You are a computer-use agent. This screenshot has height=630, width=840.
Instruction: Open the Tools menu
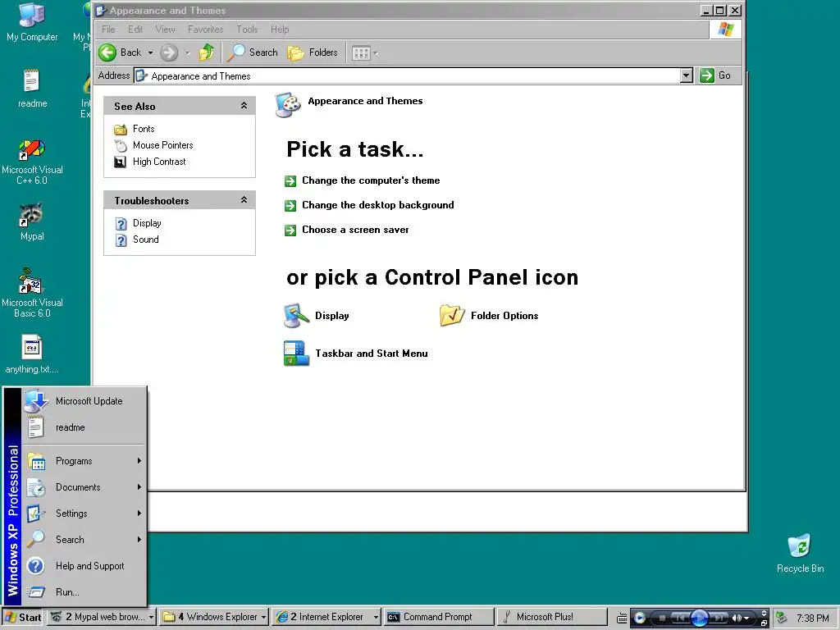[247, 30]
